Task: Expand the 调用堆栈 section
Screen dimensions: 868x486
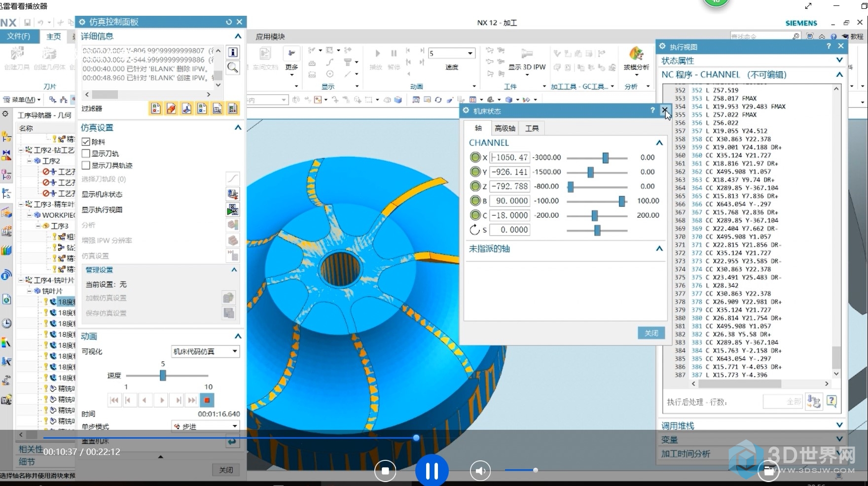Action: coord(839,425)
